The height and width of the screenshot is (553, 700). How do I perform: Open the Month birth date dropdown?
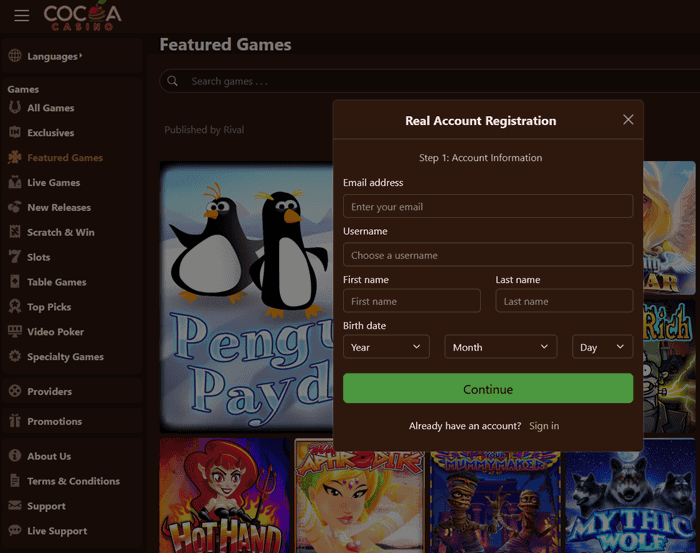tap(500, 347)
